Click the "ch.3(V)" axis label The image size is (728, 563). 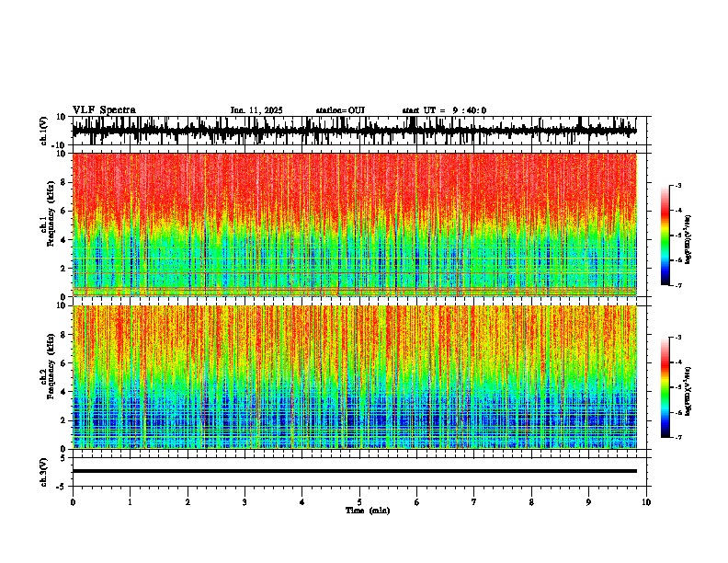click(x=44, y=472)
